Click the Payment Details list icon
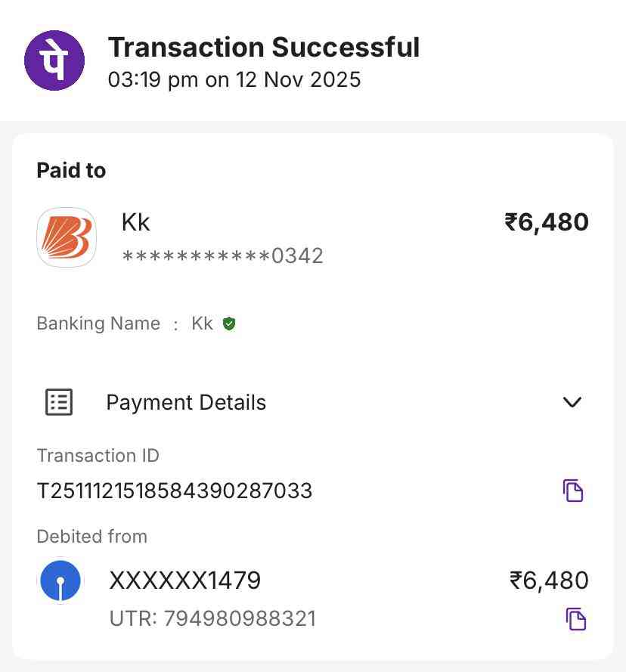This screenshot has height=672, width=626. [x=59, y=402]
